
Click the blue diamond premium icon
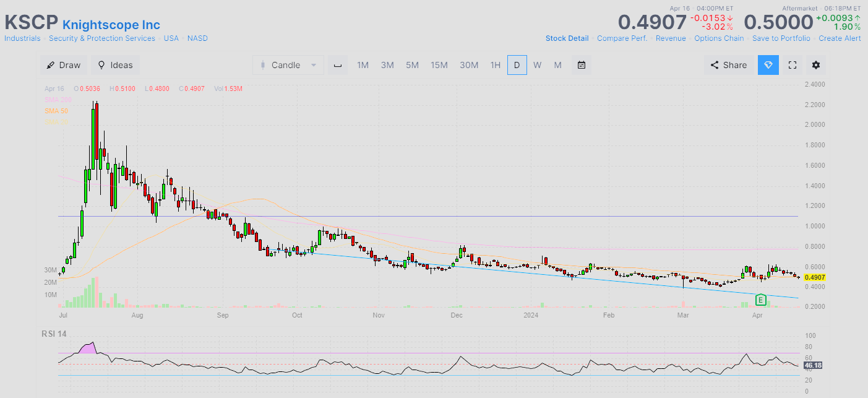tap(768, 65)
